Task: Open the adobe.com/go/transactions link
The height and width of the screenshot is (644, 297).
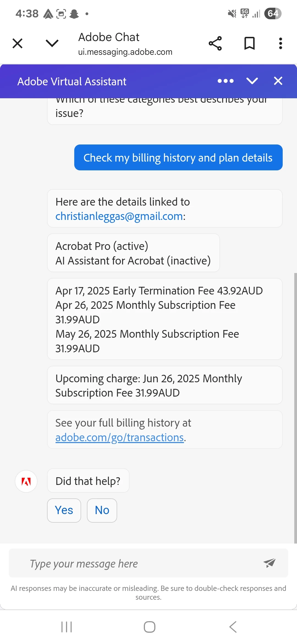Action: pos(120,437)
